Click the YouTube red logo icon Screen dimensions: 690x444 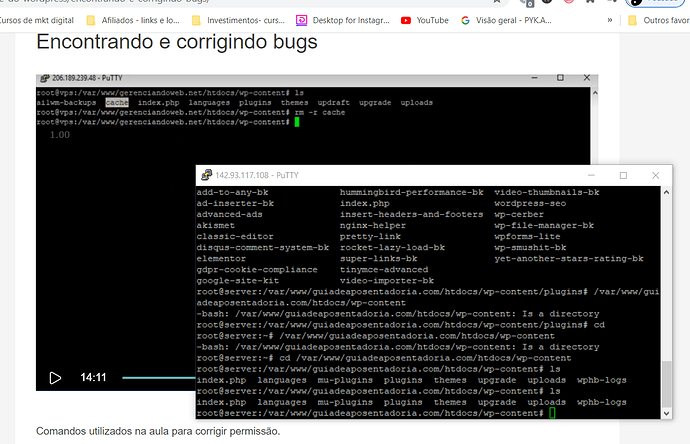coord(406,20)
